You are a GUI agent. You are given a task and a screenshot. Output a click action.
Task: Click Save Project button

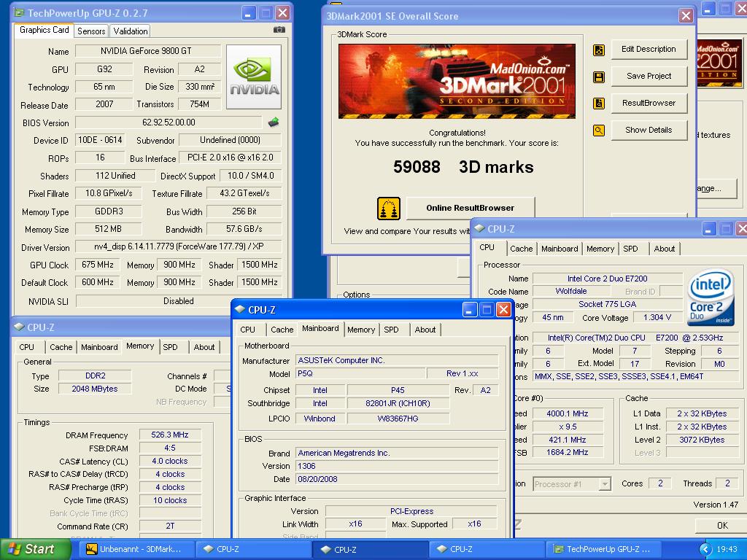649,76
